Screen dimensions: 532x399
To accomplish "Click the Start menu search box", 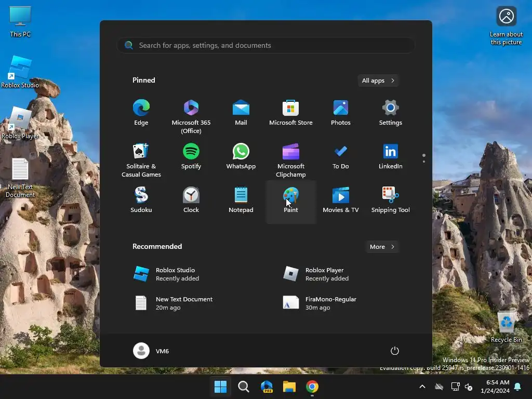I will pyautogui.click(x=265, y=45).
